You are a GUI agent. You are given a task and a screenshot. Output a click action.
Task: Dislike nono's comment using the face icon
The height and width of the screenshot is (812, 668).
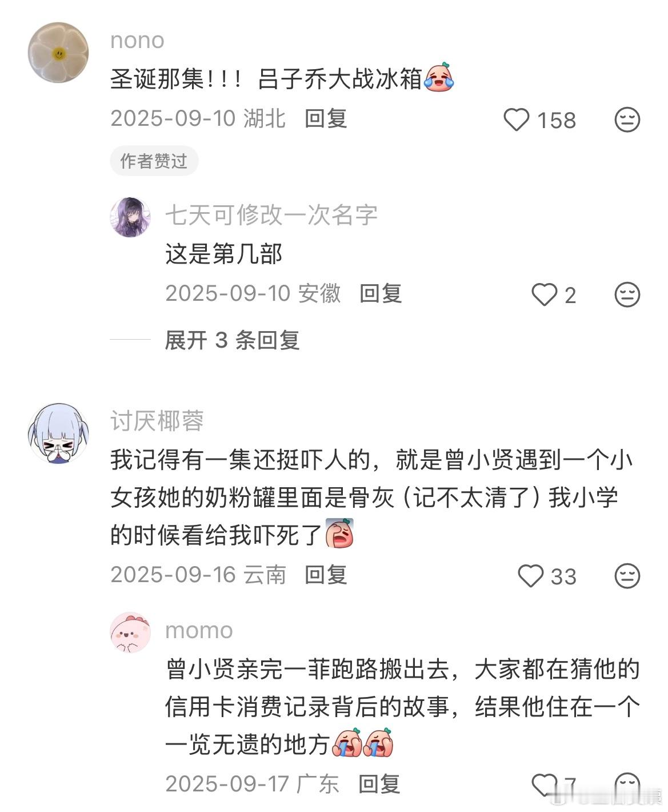[x=627, y=120]
